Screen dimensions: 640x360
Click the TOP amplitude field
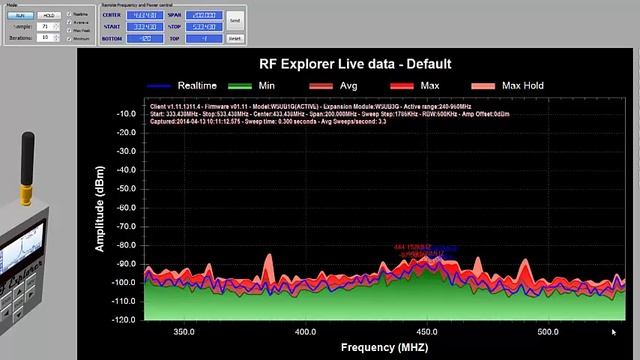click(204, 39)
